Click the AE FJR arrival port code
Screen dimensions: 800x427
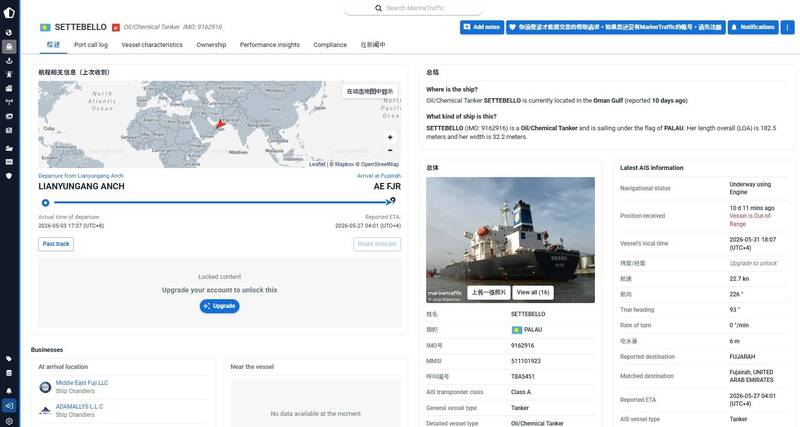[x=387, y=186]
